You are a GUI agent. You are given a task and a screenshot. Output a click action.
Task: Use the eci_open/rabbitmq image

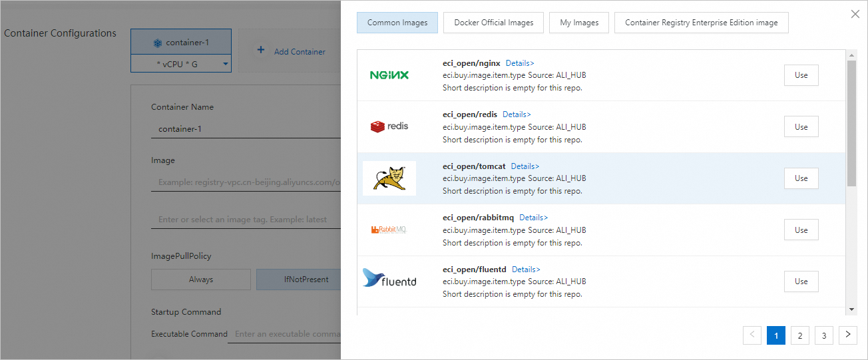(x=801, y=230)
